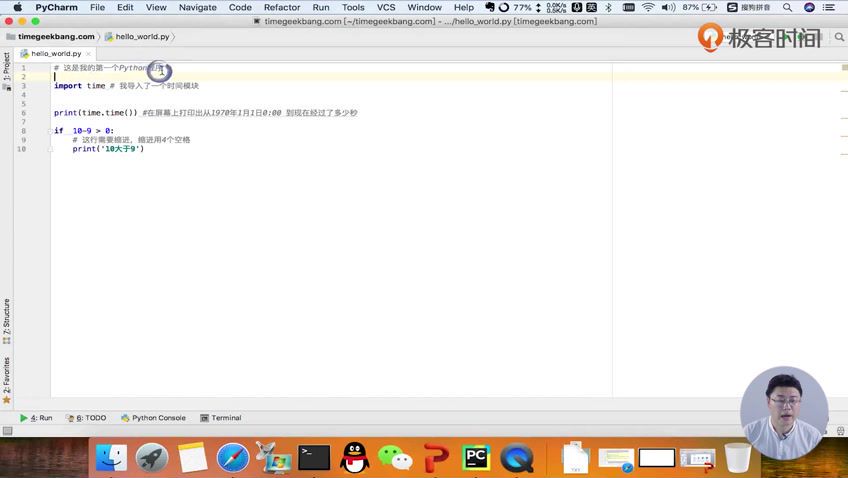Open QQ penguin app in Dock
Image resolution: width=848 pixels, height=478 pixels.
[x=354, y=458]
